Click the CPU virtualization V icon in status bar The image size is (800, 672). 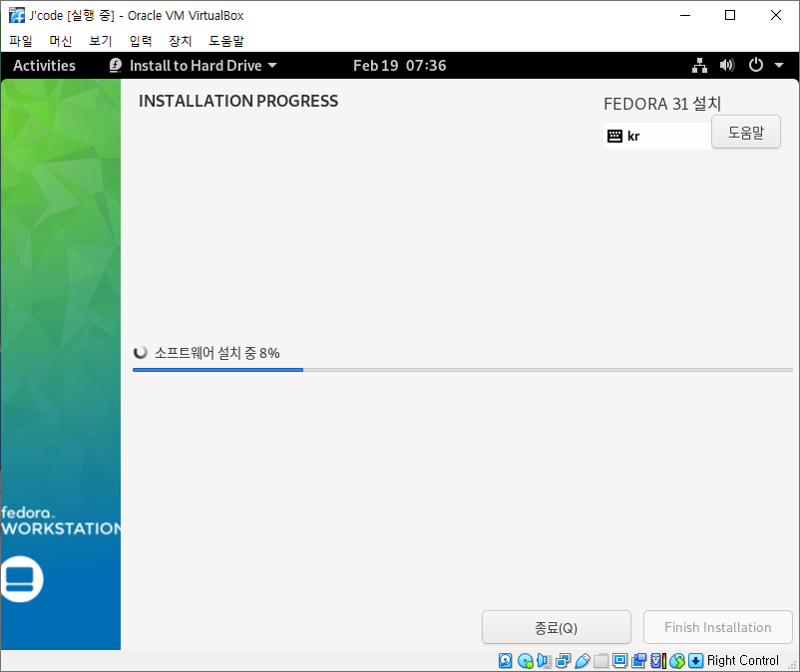click(658, 661)
